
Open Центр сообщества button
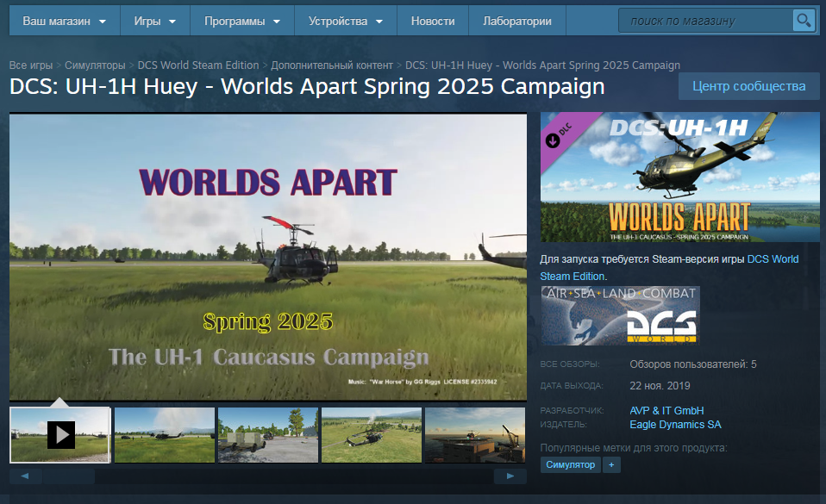[x=748, y=86]
